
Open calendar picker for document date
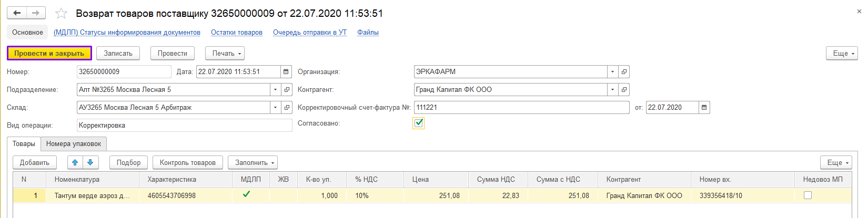[x=286, y=72]
